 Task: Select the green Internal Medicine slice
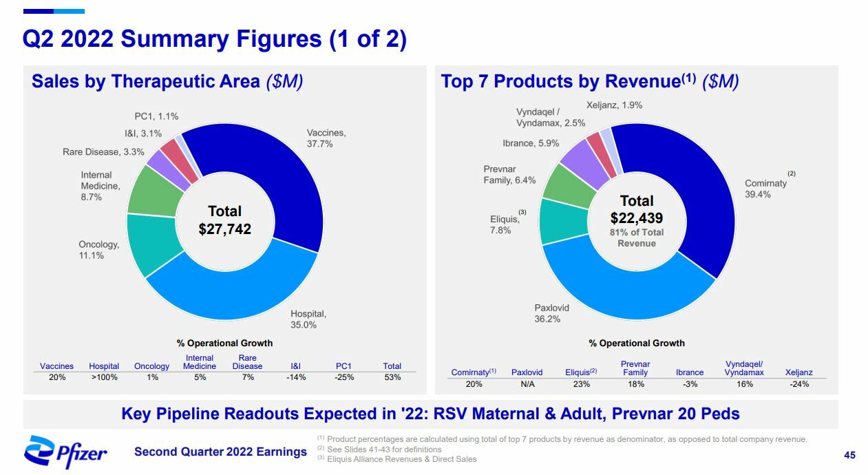[150, 191]
